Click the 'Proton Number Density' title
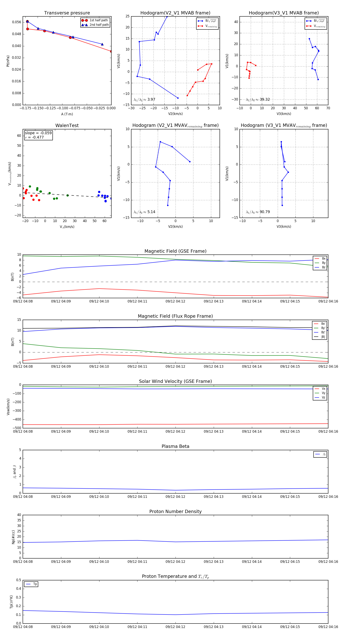The image size is (351, 644). pos(175,511)
